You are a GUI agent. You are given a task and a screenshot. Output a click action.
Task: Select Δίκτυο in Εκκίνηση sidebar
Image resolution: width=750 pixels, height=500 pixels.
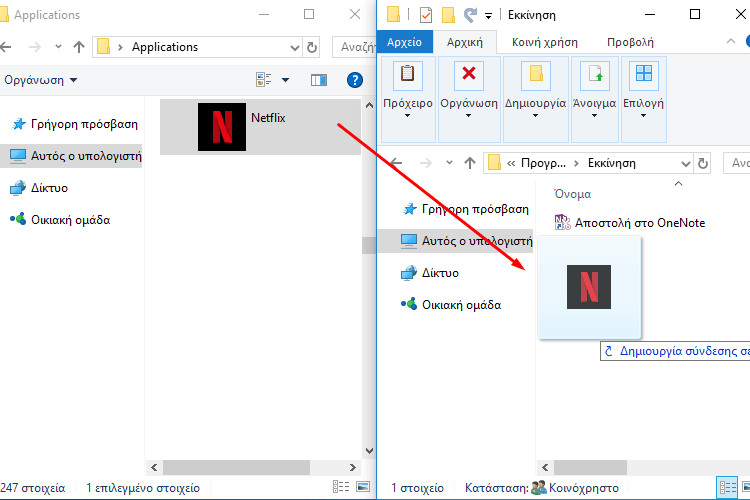430,273
